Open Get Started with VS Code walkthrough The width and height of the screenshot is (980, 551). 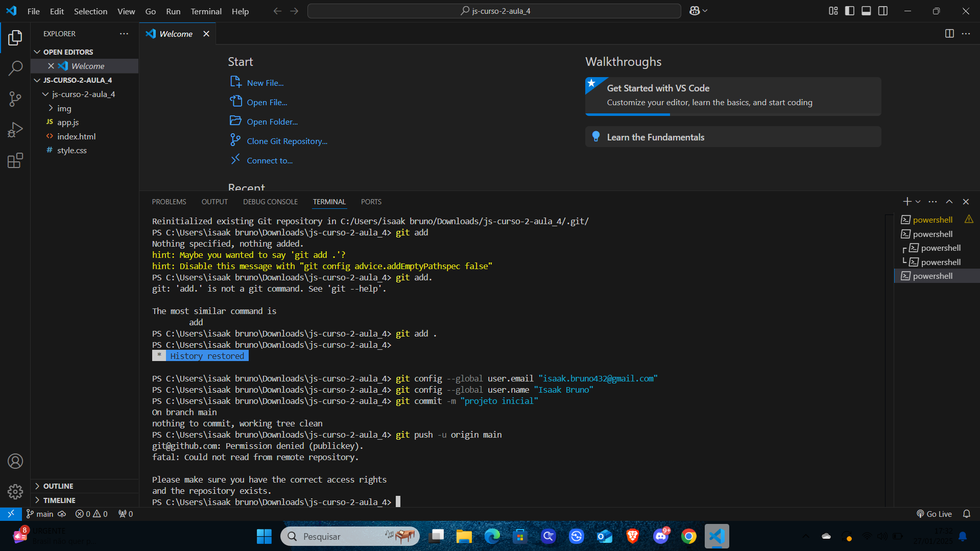coord(733,96)
